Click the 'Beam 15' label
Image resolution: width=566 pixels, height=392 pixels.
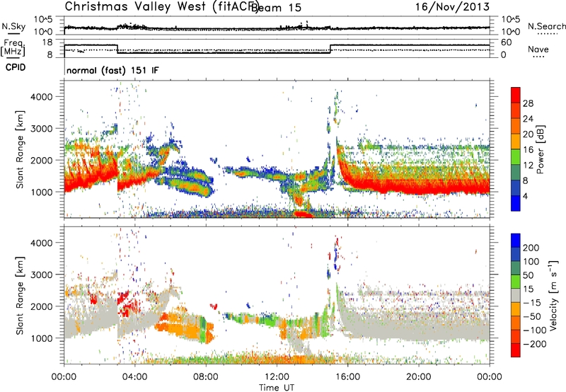pyautogui.click(x=277, y=7)
